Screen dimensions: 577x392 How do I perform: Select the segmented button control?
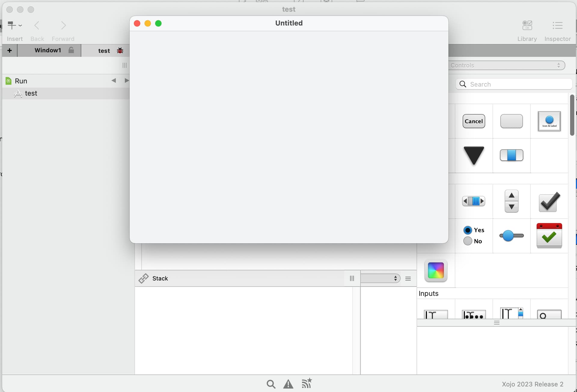pos(511,155)
